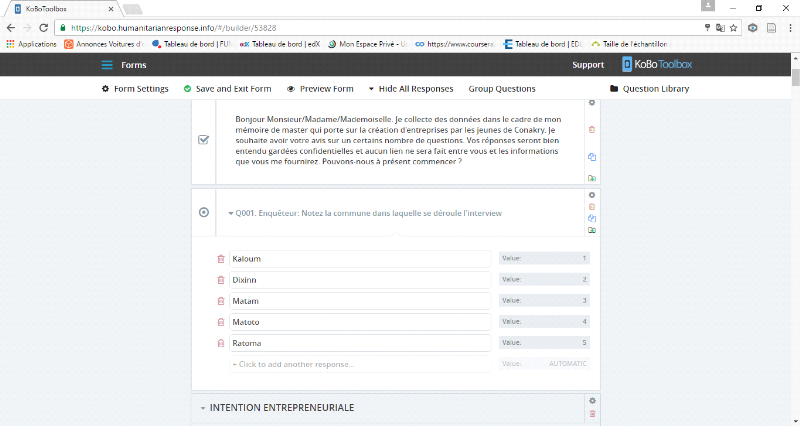Open settings gear of the Bonjour note question

point(592,103)
